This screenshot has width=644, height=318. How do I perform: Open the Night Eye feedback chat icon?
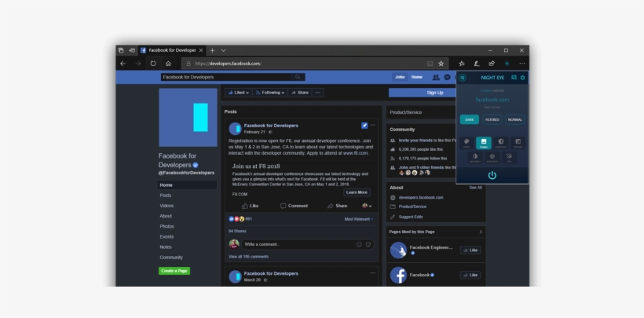point(514,78)
